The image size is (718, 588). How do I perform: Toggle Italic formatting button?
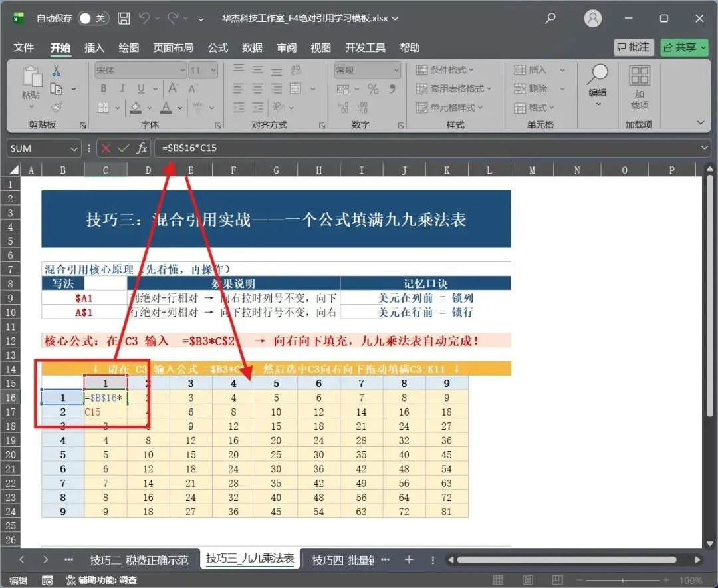[122, 88]
